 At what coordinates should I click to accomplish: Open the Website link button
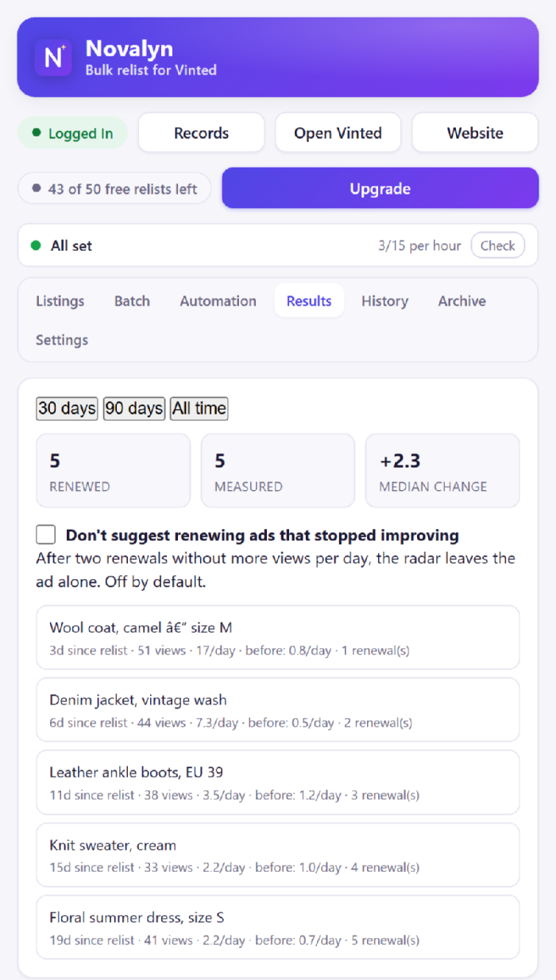click(475, 133)
